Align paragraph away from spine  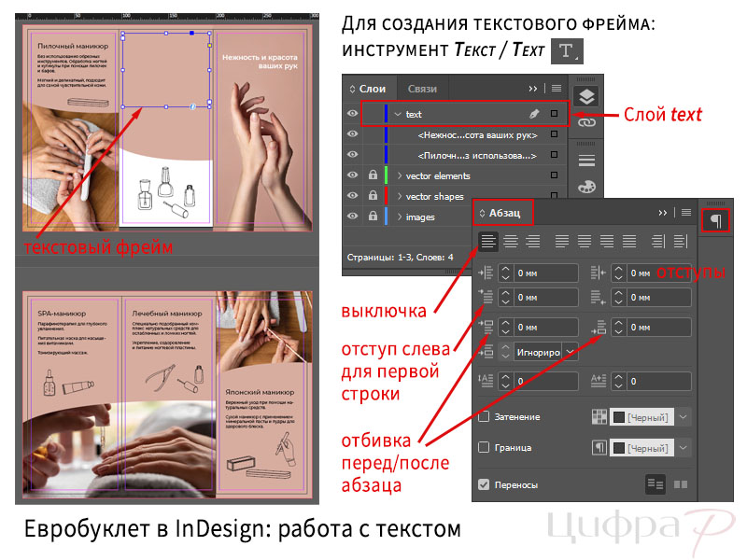(681, 242)
